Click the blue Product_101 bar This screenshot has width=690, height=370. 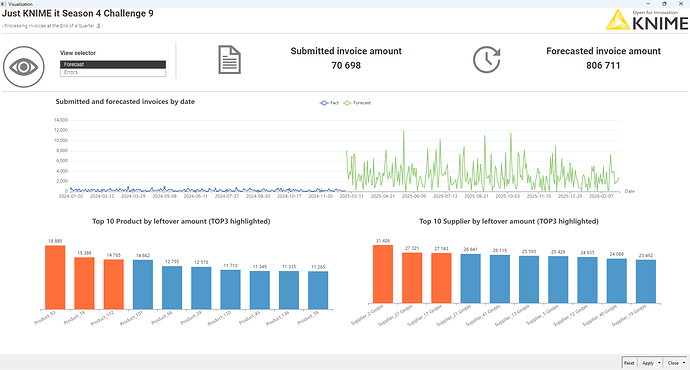click(x=143, y=284)
